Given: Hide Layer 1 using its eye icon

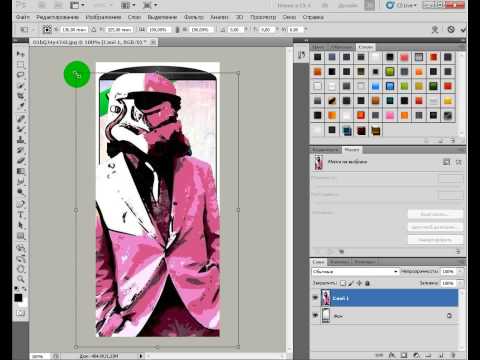Looking at the screenshot, I should tap(315, 298).
